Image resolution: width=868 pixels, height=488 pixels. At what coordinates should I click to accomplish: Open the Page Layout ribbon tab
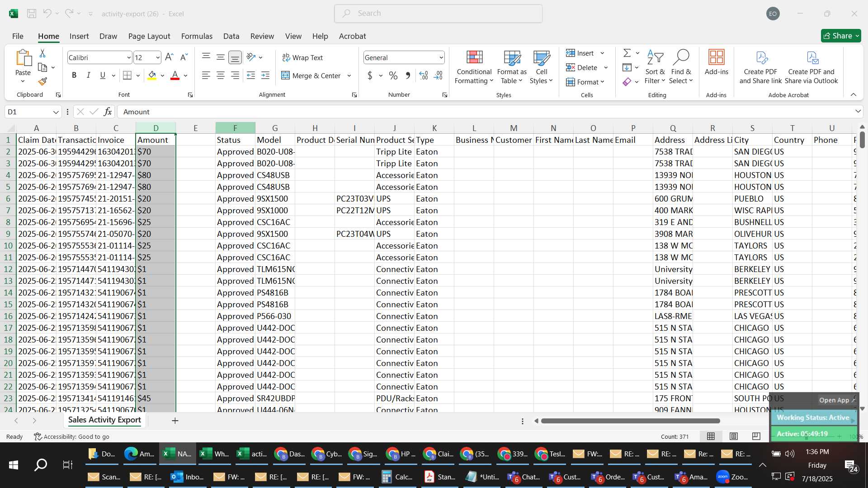click(x=149, y=36)
